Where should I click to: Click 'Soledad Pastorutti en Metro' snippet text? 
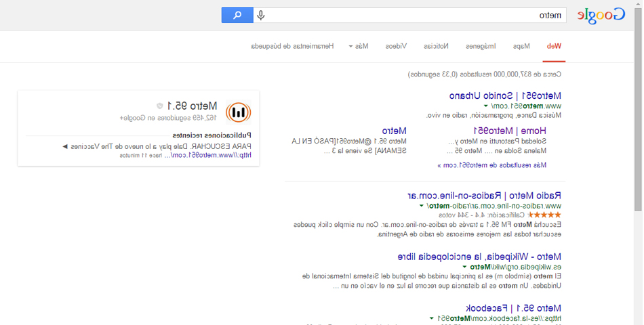click(497, 141)
